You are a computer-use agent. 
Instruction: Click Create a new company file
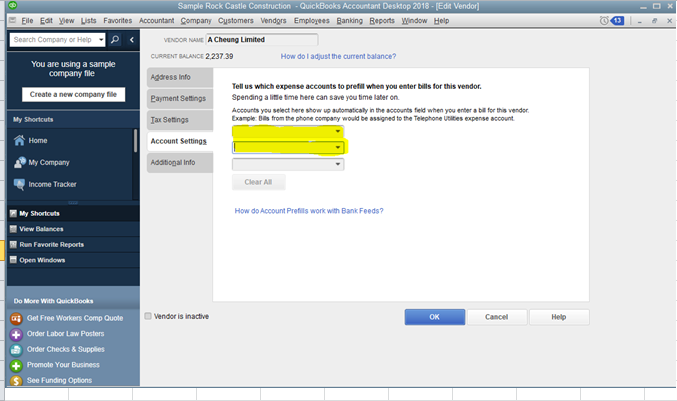[73, 95]
